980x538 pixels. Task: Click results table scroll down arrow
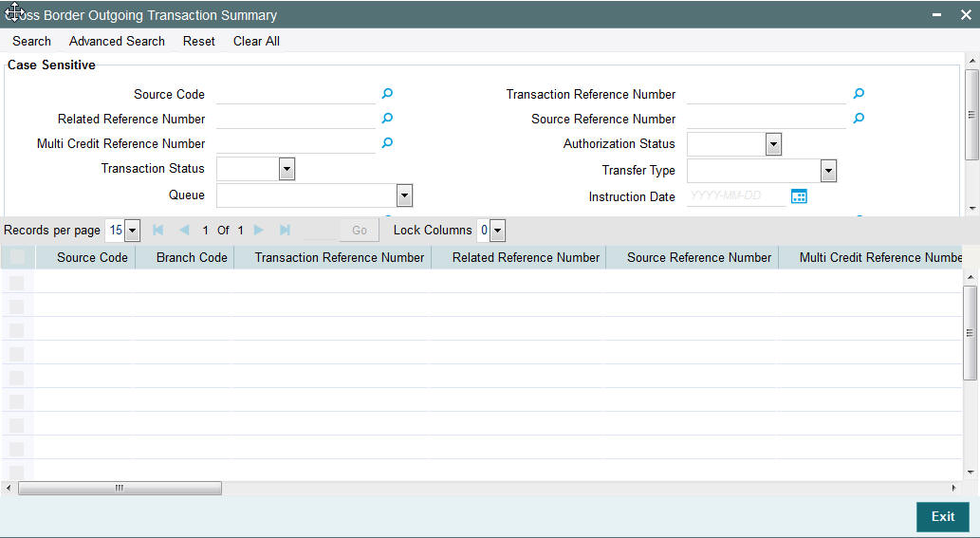point(970,473)
